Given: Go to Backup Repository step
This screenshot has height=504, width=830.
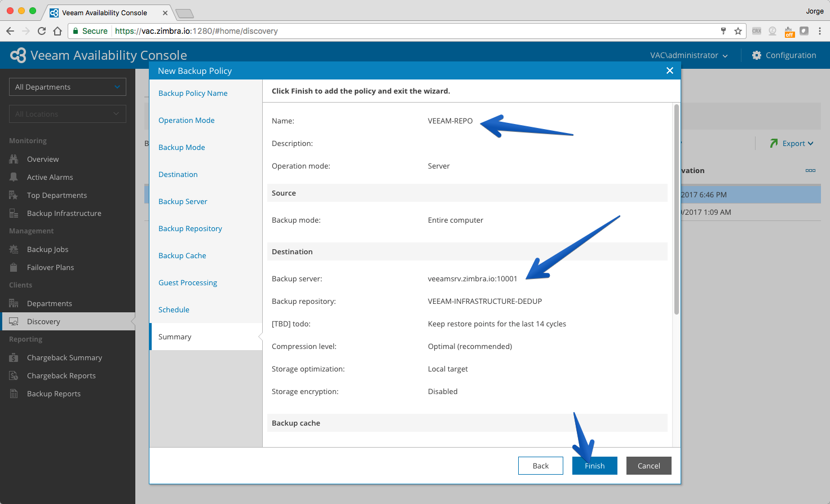Looking at the screenshot, I should click(x=190, y=228).
